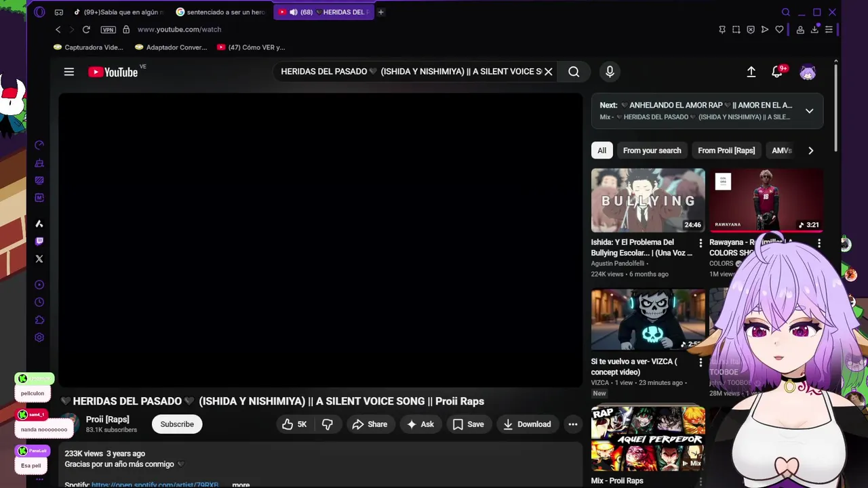
Task: Mute the audio on the YouTube tab
Action: pyautogui.click(x=293, y=12)
